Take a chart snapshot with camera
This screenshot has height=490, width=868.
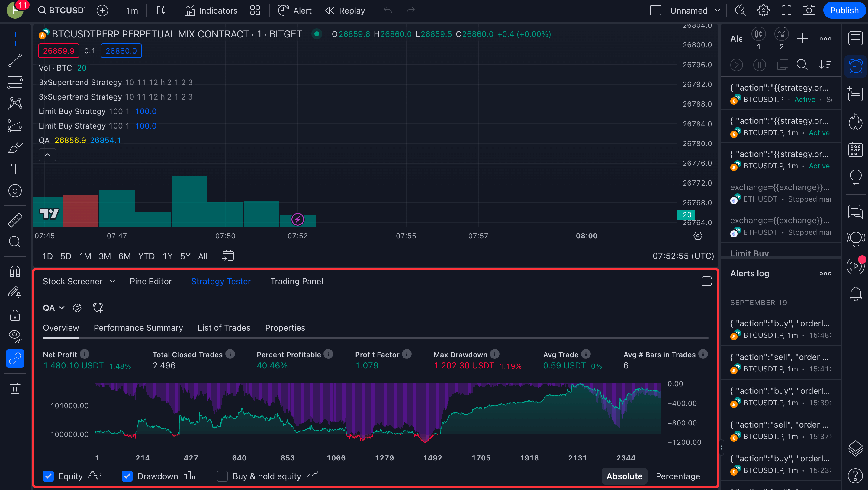coord(809,11)
